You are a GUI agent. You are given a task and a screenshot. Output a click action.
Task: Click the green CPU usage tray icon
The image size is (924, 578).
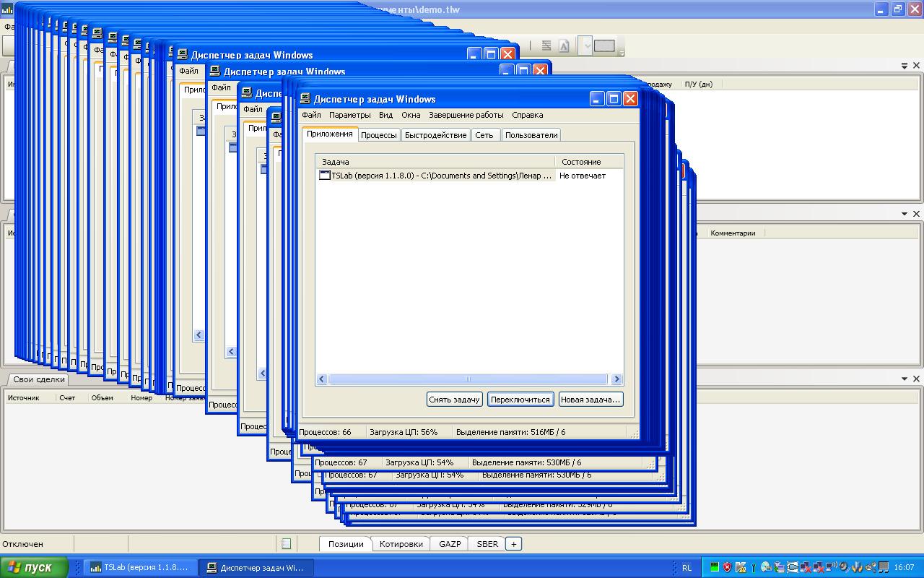click(x=715, y=568)
